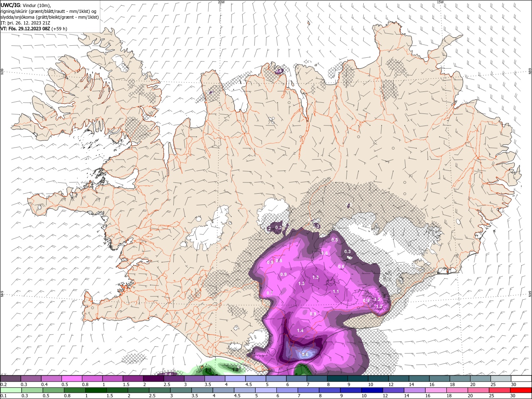The image size is (532, 399).
Task: Pick the darkest purple swatch above 2, upper legend
Action: [x=153, y=379]
